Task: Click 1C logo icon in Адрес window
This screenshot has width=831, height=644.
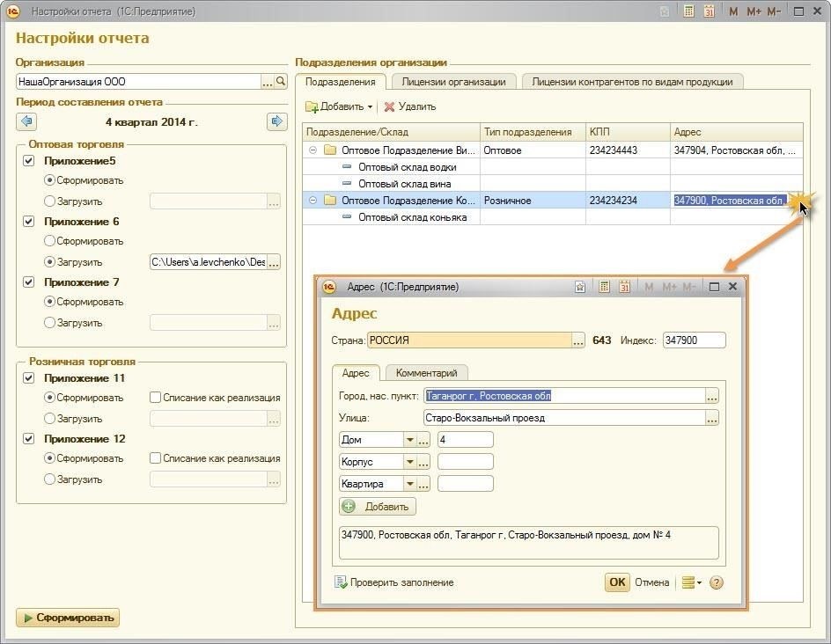Action: [329, 287]
